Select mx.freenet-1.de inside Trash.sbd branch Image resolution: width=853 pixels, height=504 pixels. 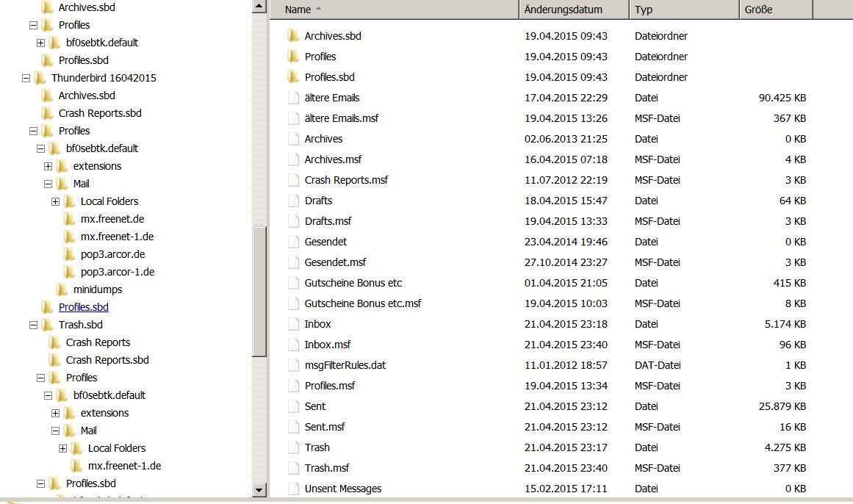(x=125, y=466)
